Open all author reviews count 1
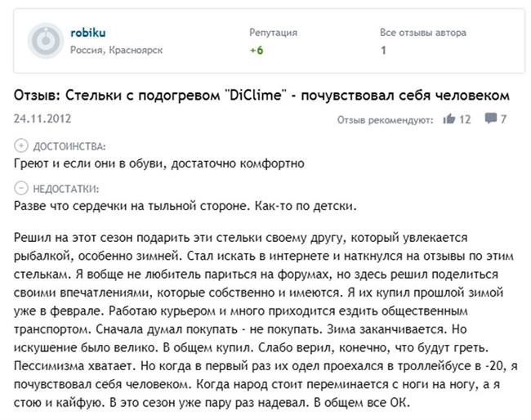 point(383,50)
